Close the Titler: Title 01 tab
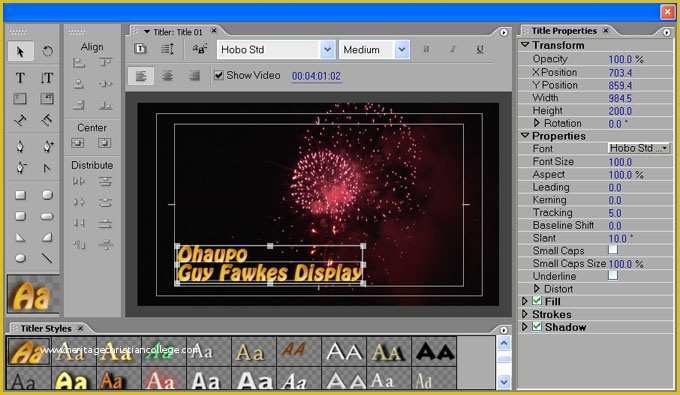Viewport: 680px width, 395px height. click(214, 31)
